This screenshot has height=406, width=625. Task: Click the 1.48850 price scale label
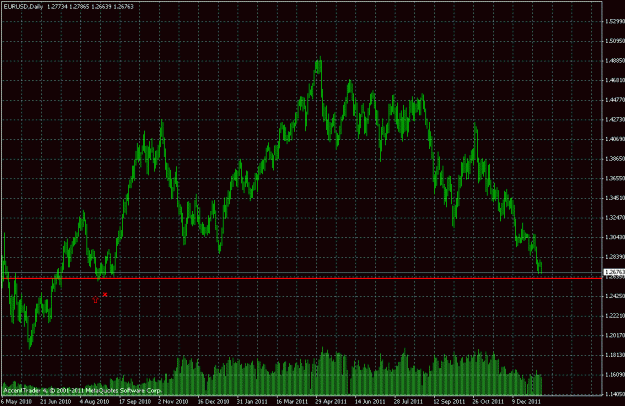pos(615,61)
